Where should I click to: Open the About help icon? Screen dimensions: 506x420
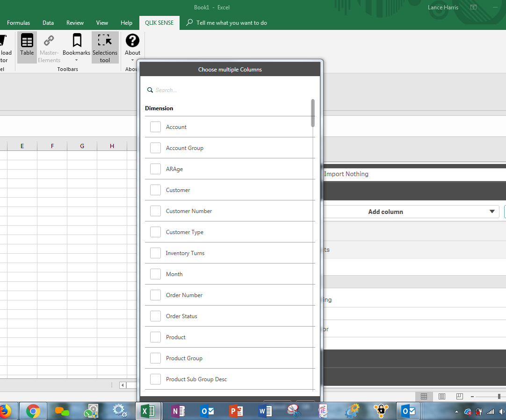click(x=132, y=41)
